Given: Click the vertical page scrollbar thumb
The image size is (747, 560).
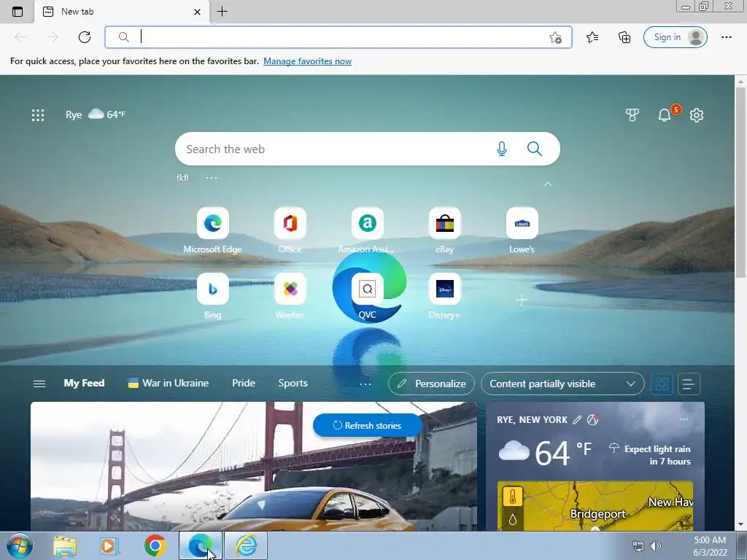Looking at the screenshot, I should pos(740,183).
